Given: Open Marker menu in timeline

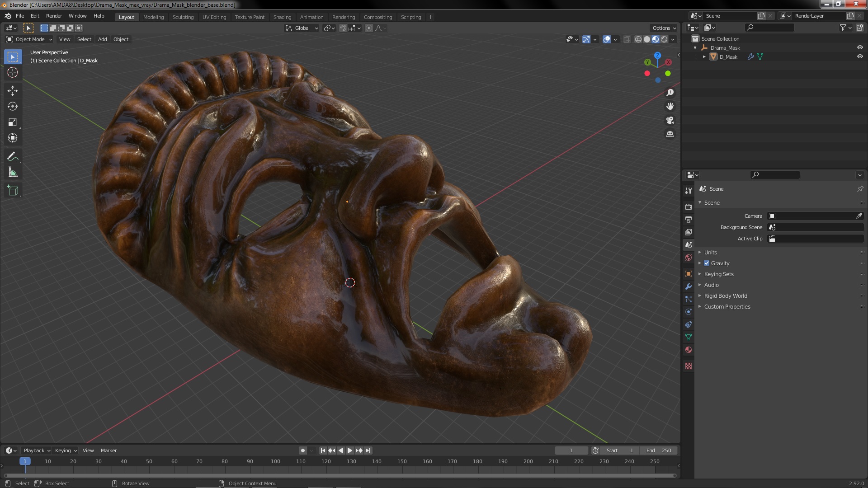Looking at the screenshot, I should click(x=108, y=450).
